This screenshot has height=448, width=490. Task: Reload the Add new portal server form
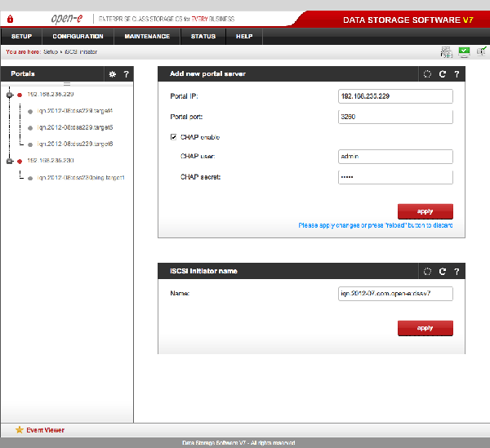[442, 74]
